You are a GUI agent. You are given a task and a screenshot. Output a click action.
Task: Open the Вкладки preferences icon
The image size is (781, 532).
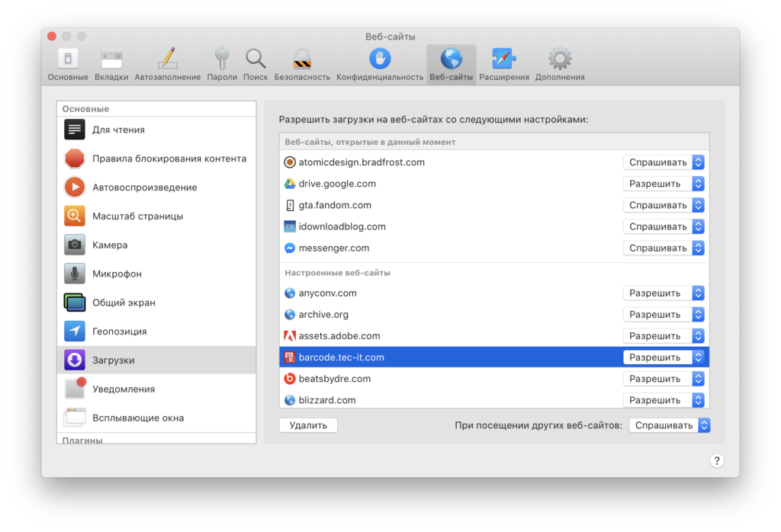pyautogui.click(x=111, y=59)
